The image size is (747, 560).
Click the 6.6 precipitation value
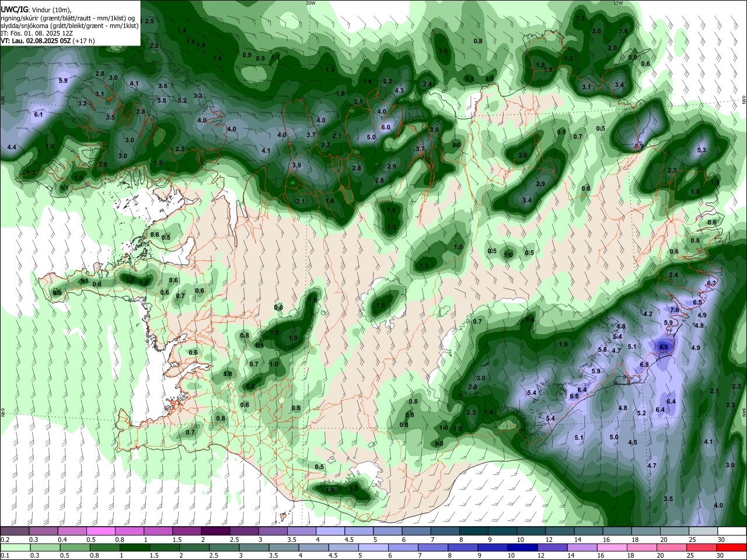pyautogui.click(x=574, y=396)
